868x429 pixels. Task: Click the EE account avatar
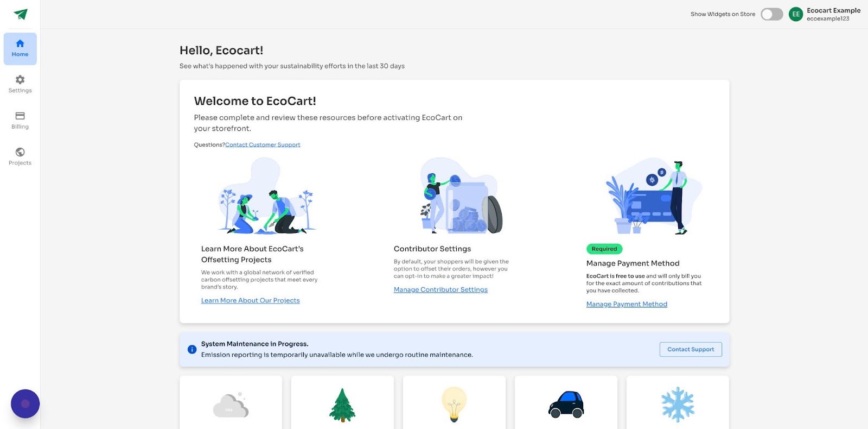(x=796, y=14)
